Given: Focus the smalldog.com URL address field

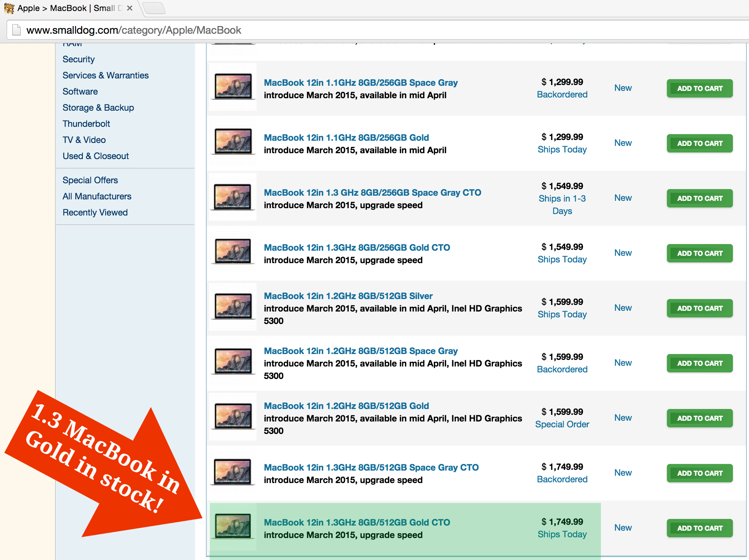Looking at the screenshot, I should [134, 30].
